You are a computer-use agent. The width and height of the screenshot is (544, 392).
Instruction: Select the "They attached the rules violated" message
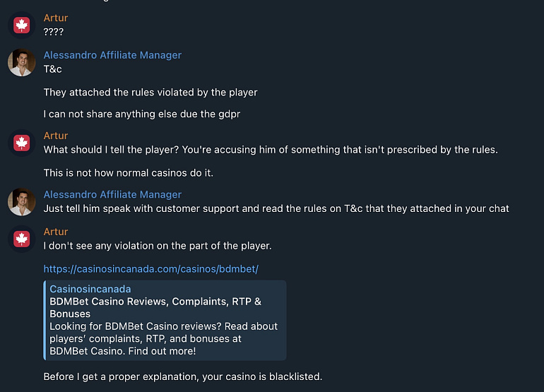(150, 93)
